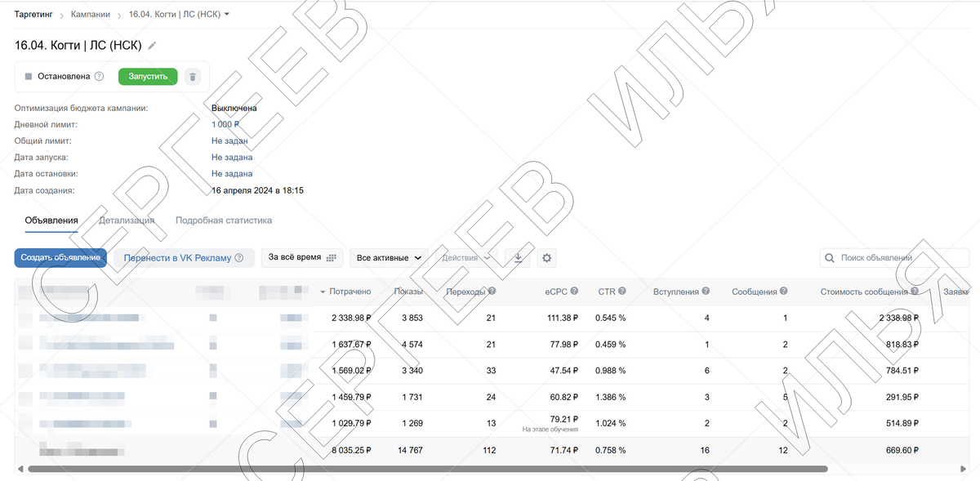The image size is (980, 481).
Task: Select spent value 1 029.79 ₽
Action: point(350,423)
